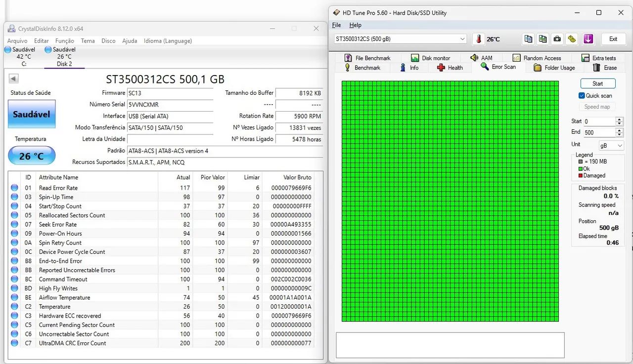This screenshot has height=364, width=633.
Task: Open the Folder Usage tab
Action: (554, 68)
